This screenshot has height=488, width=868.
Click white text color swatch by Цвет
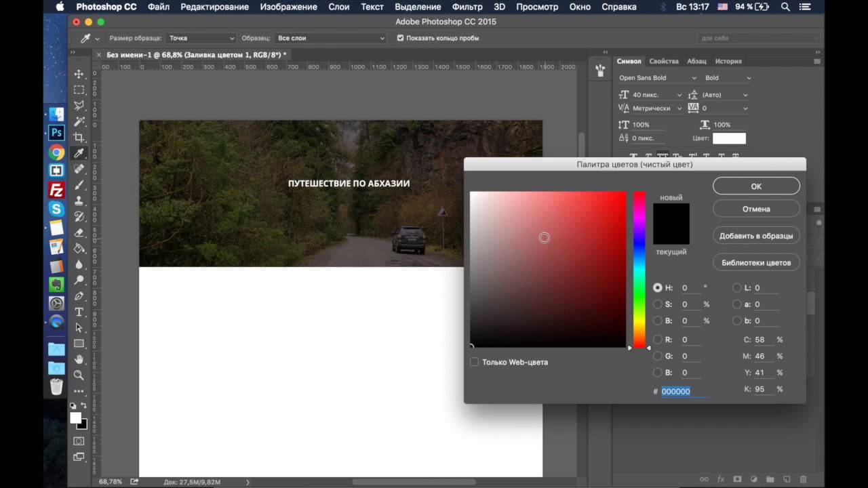point(729,138)
